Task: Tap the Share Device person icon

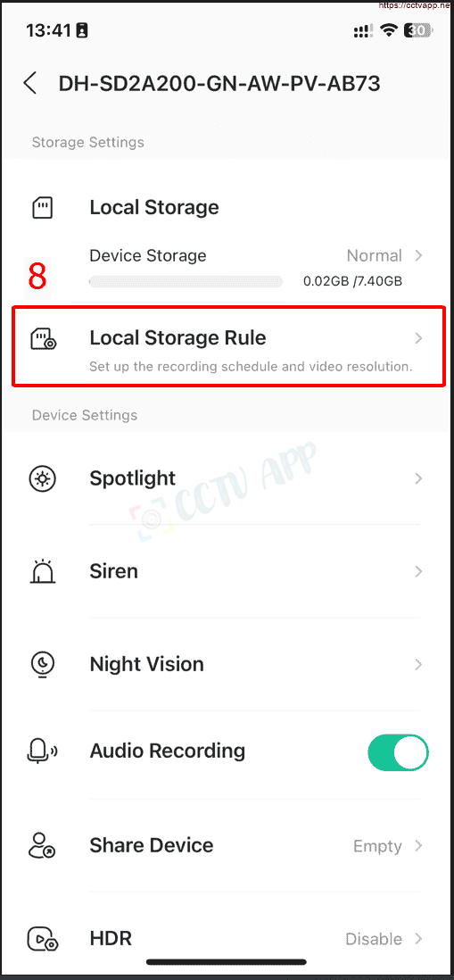Action: click(43, 845)
